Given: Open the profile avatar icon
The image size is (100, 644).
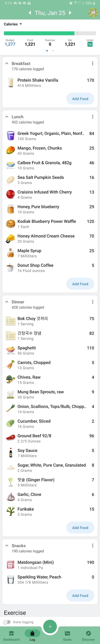Looking at the screenshot, I should [93, 13].
